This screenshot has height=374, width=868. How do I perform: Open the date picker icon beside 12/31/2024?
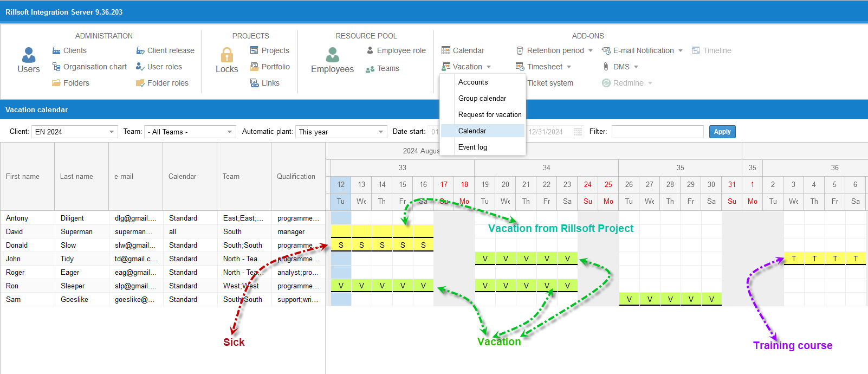pos(578,132)
